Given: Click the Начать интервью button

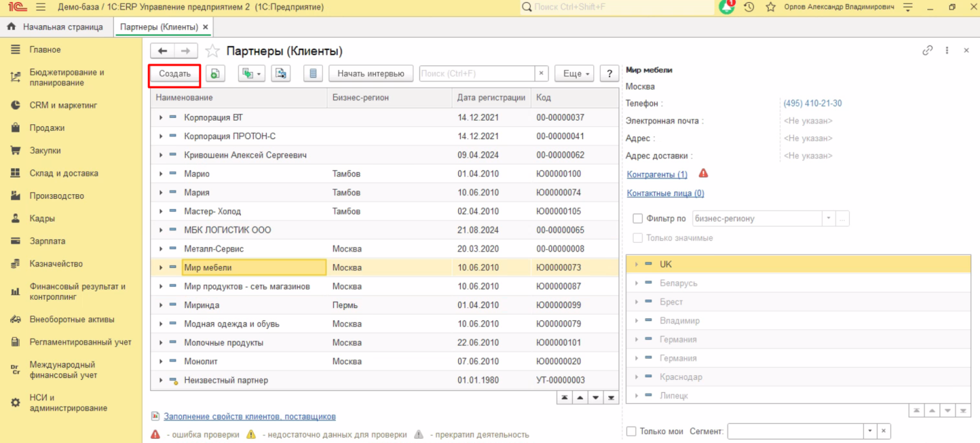Looking at the screenshot, I should click(x=370, y=73).
